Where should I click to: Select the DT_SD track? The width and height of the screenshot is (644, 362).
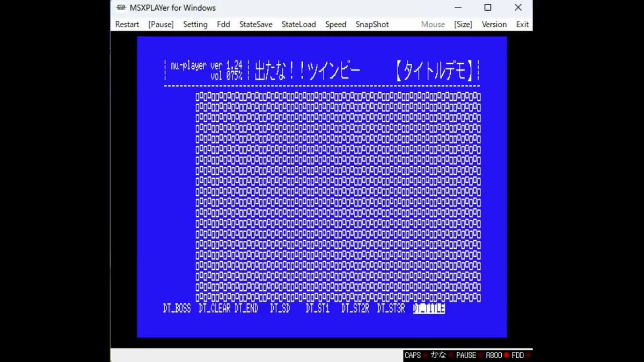click(x=280, y=308)
